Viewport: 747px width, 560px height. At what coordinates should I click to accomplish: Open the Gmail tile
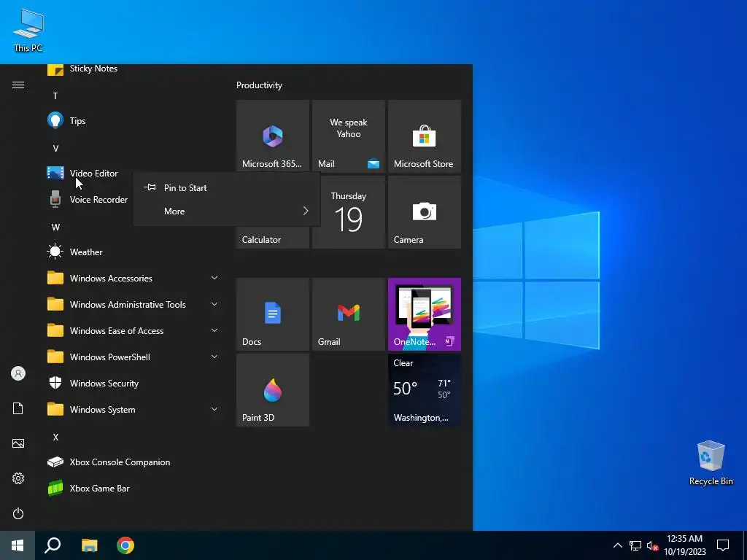(x=348, y=314)
